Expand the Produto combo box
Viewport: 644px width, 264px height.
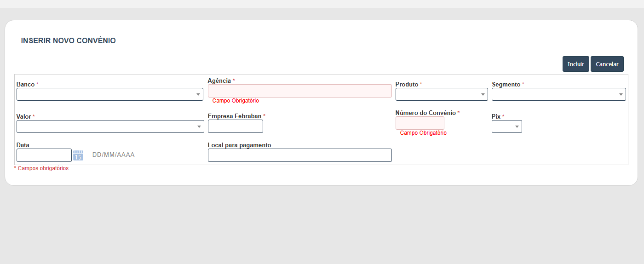[x=442, y=94]
